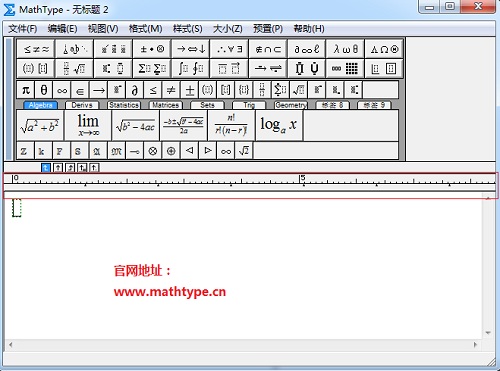Switch to the Matrices tab
This screenshot has height=371, width=500.
point(165,105)
